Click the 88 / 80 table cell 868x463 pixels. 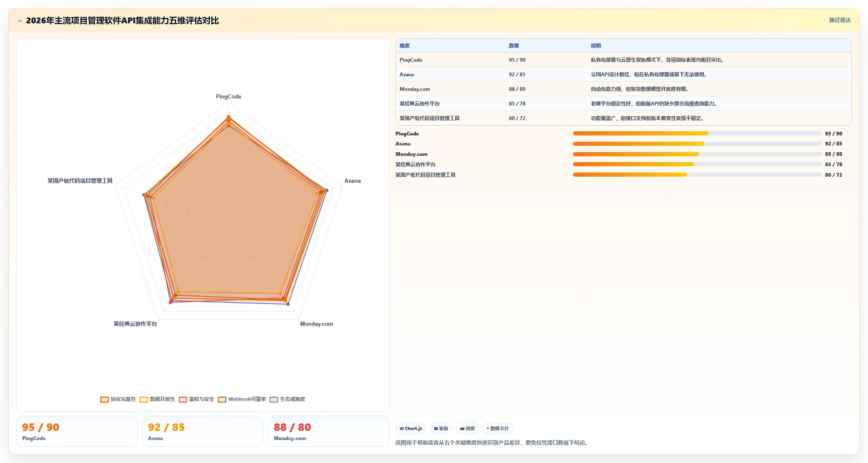[517, 89]
